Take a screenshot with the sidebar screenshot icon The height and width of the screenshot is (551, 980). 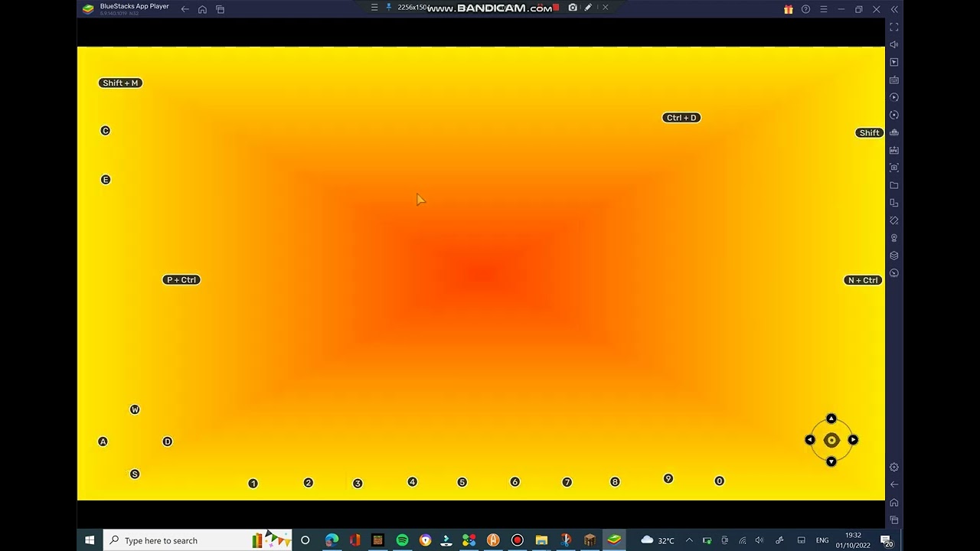coord(893,168)
